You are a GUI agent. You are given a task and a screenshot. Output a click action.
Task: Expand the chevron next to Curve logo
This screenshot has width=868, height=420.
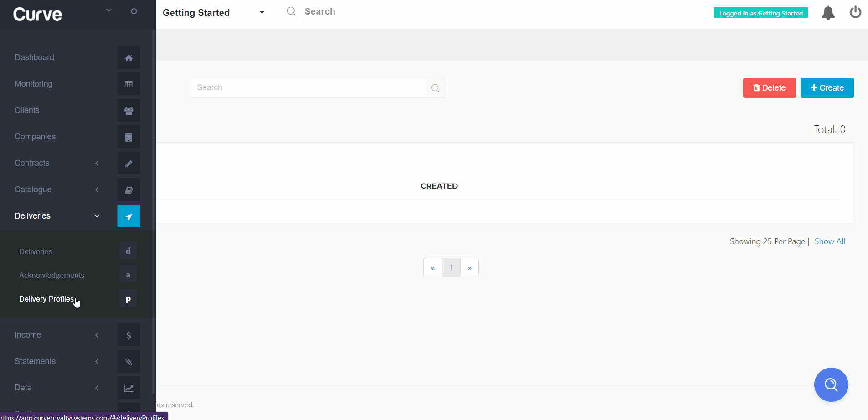pyautogui.click(x=108, y=10)
